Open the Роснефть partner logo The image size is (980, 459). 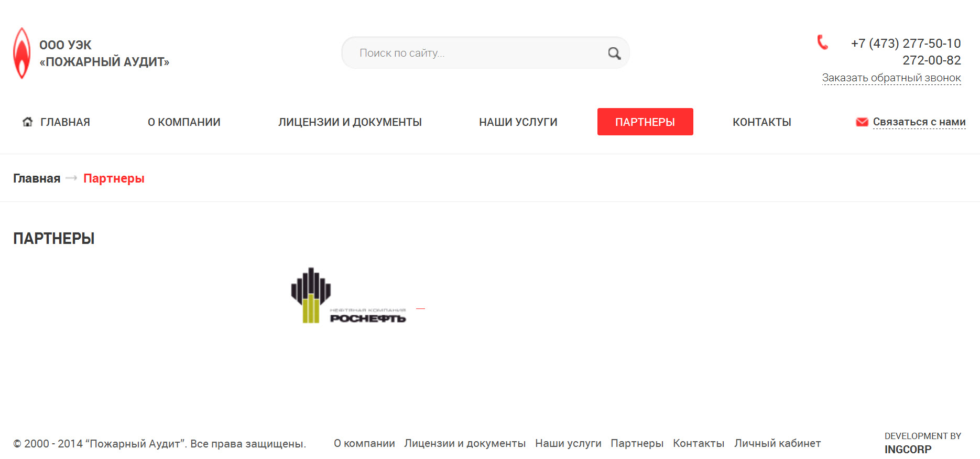pyautogui.click(x=349, y=295)
